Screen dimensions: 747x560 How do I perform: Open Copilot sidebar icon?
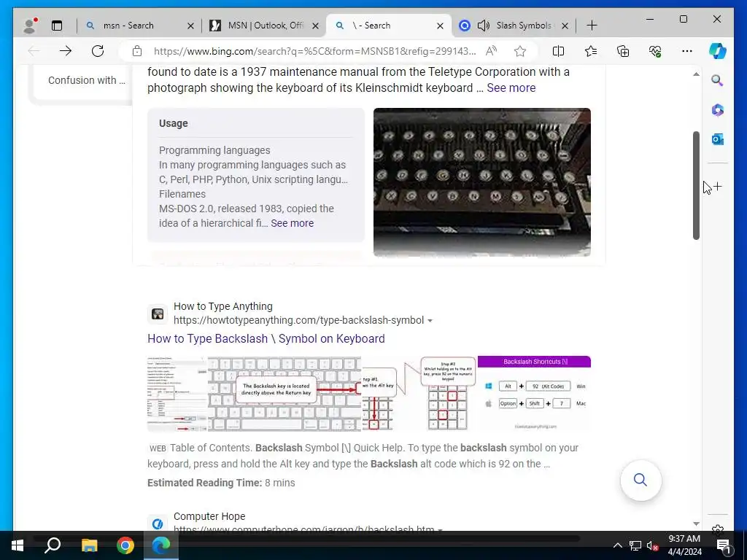718,51
